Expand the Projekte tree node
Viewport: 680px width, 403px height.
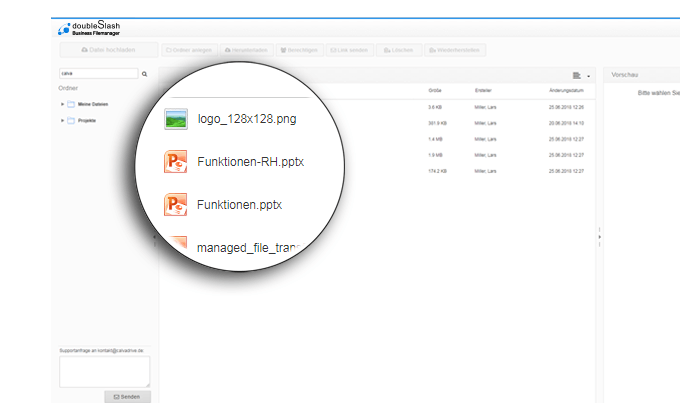[62, 120]
